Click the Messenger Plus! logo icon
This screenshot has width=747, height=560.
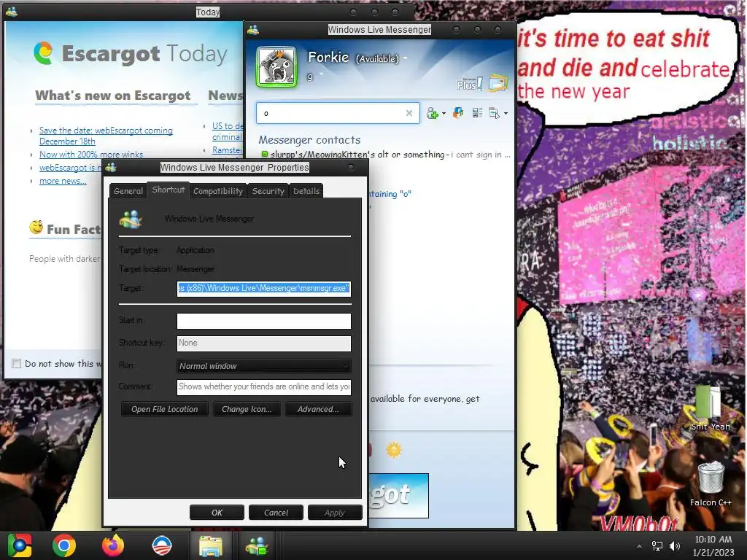pos(469,83)
